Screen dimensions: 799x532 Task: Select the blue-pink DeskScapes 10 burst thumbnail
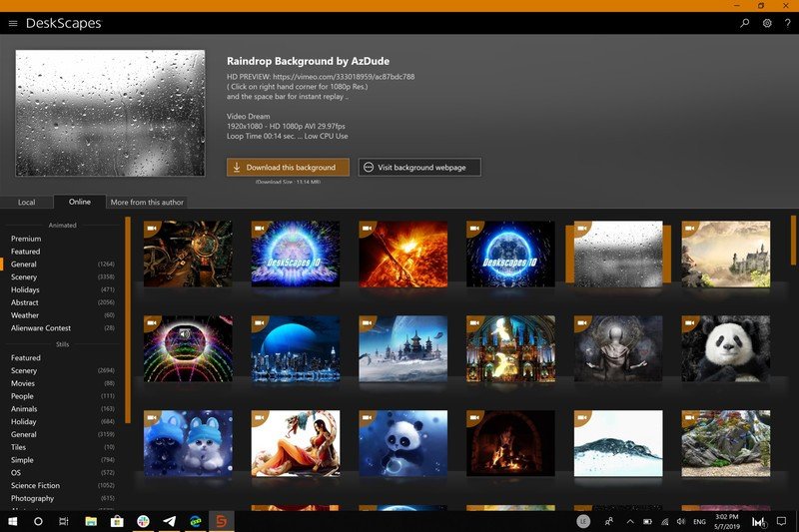(295, 254)
